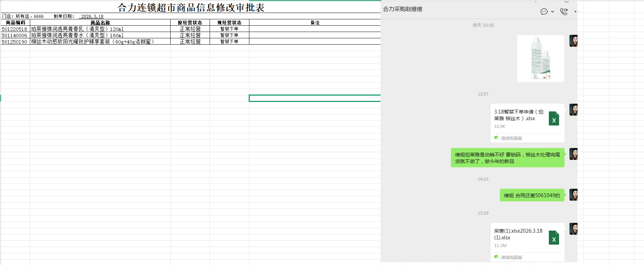Open the product bottle image in chat
Image resolution: width=644 pixels, height=265 pixels.
pyautogui.click(x=541, y=58)
